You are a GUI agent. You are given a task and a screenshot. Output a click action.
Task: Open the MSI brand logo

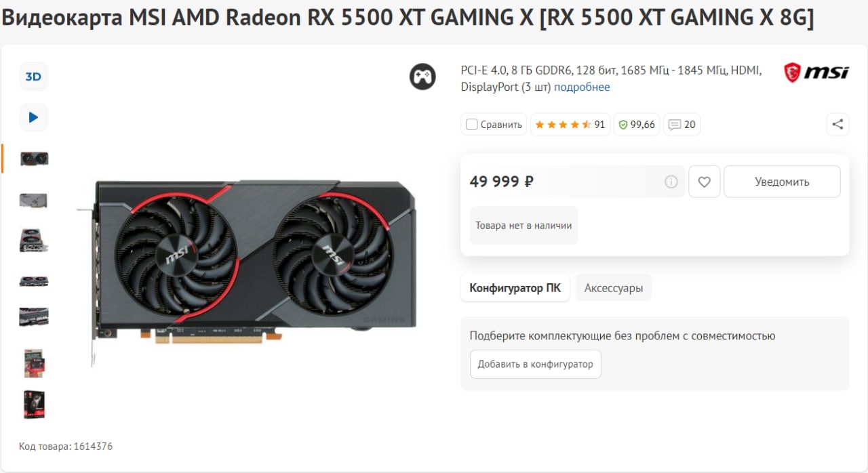click(x=816, y=73)
